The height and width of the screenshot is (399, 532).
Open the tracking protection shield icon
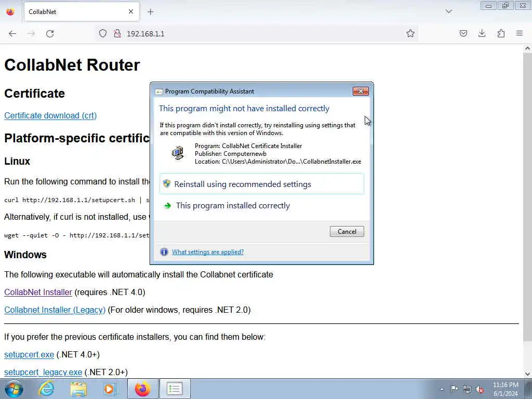[x=103, y=34]
